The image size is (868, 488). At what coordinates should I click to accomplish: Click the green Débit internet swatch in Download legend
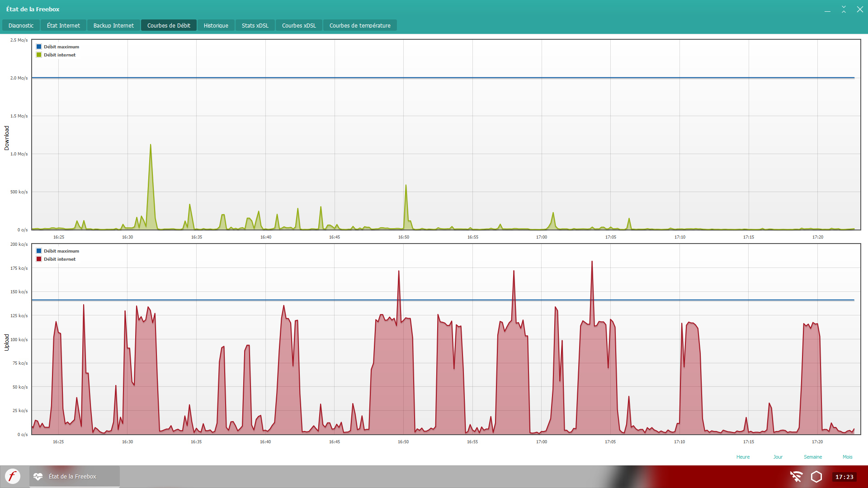tap(39, 55)
